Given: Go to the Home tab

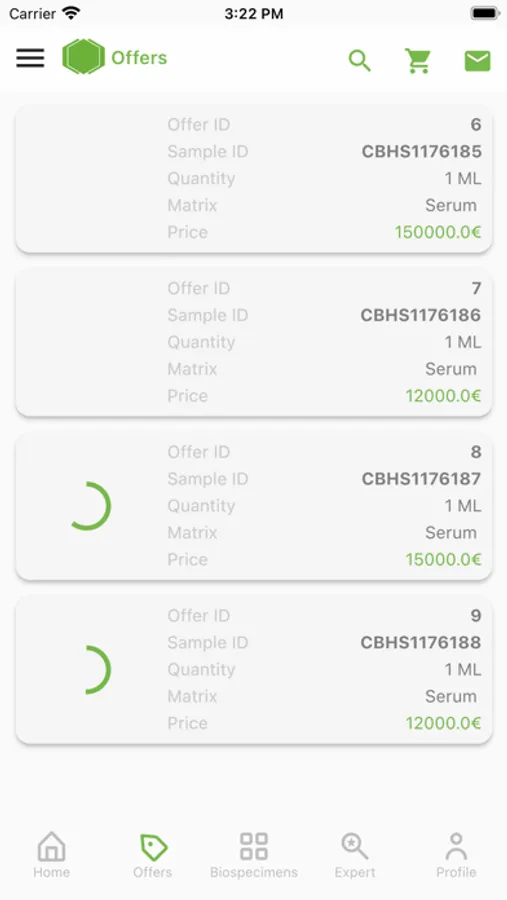Looking at the screenshot, I should click(51, 855).
